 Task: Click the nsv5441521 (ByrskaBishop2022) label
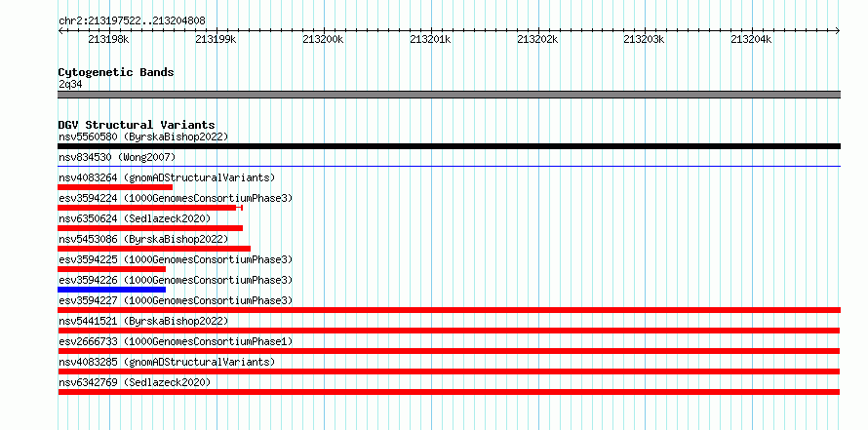click(x=143, y=321)
